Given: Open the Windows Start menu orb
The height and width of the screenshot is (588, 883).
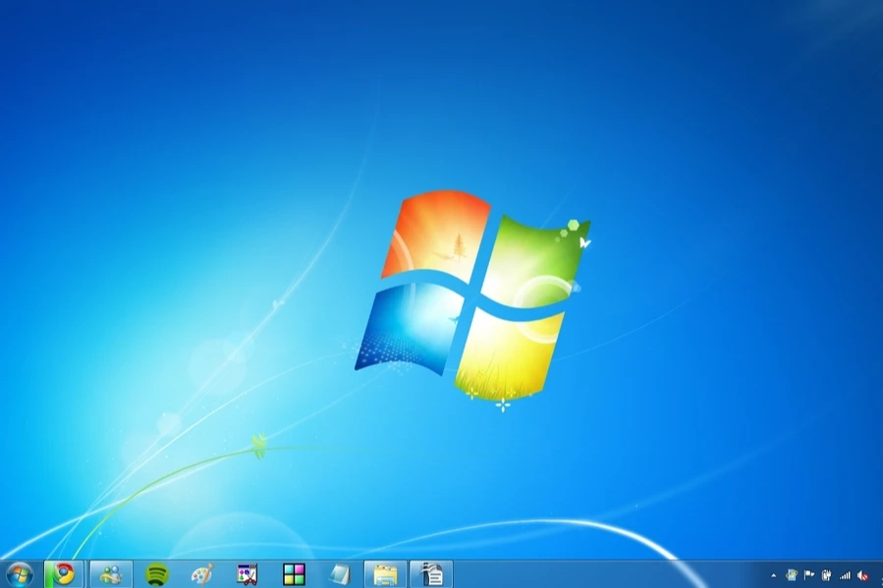Looking at the screenshot, I should (19, 574).
